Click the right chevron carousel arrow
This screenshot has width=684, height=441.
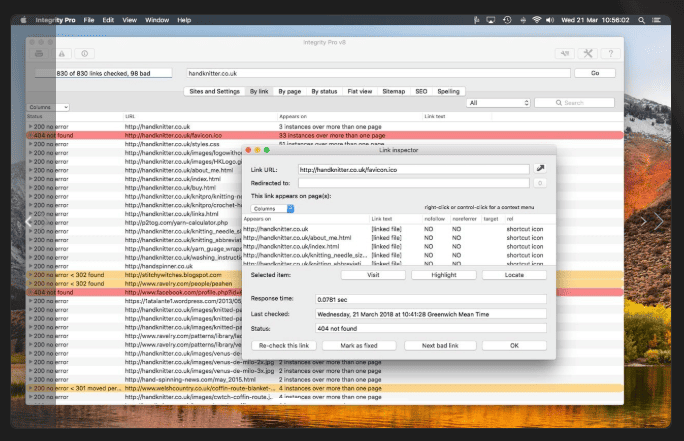(x=659, y=222)
